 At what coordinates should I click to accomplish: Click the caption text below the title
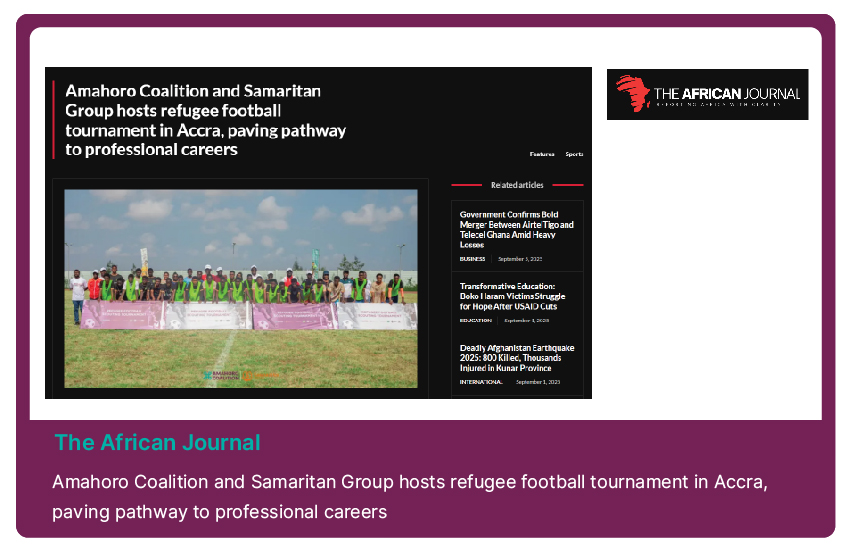[410, 497]
